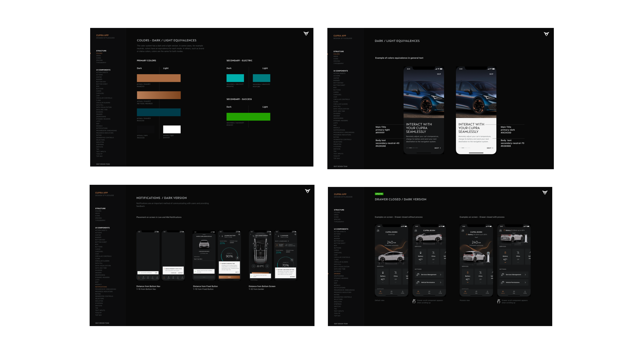Click the secondary / success01 green swatch
Image resolution: width=644 pixels, height=354 pixels.
(x=248, y=117)
